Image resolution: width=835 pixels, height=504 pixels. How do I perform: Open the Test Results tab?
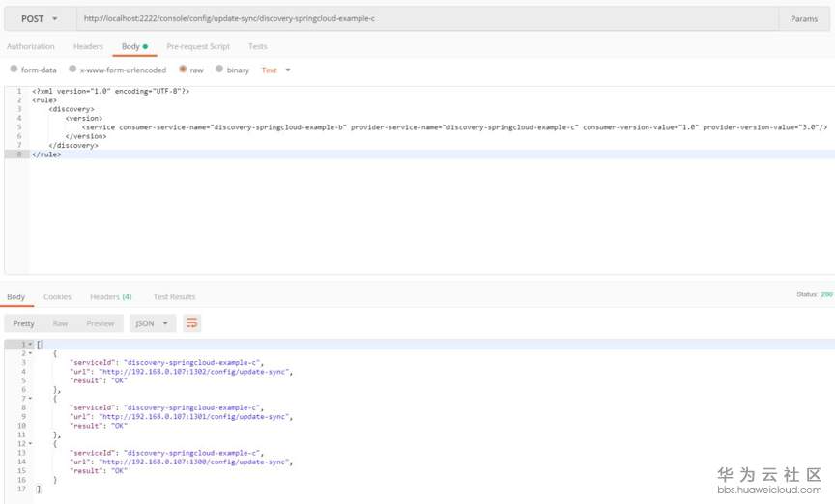174,296
